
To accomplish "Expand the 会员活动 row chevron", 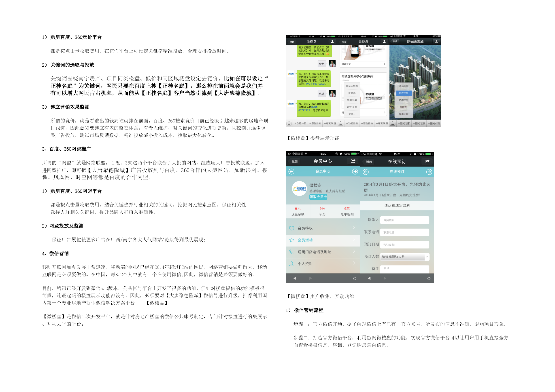I will [354, 239].
